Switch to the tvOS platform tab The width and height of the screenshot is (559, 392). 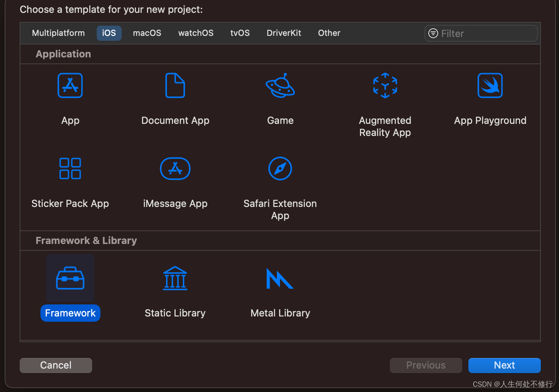(240, 33)
